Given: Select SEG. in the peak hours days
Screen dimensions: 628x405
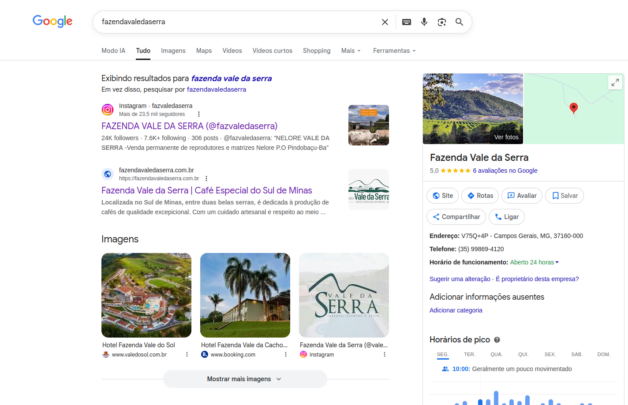Looking at the screenshot, I should pos(442,354).
